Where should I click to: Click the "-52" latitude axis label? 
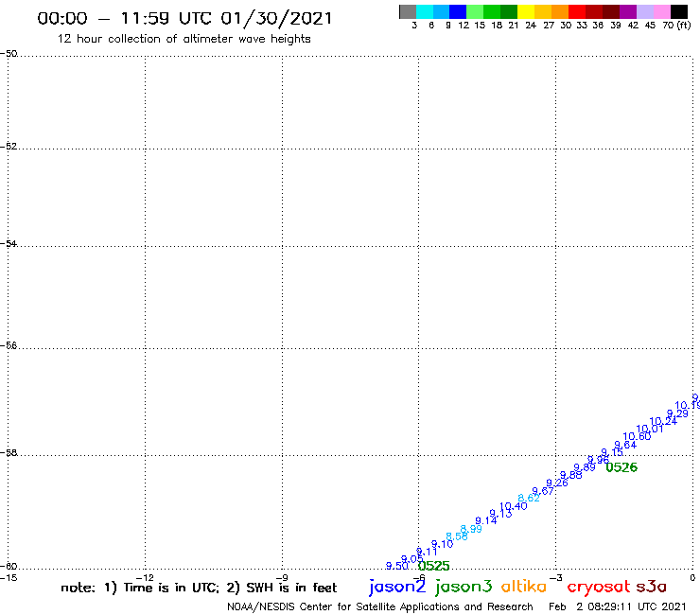tap(9, 147)
